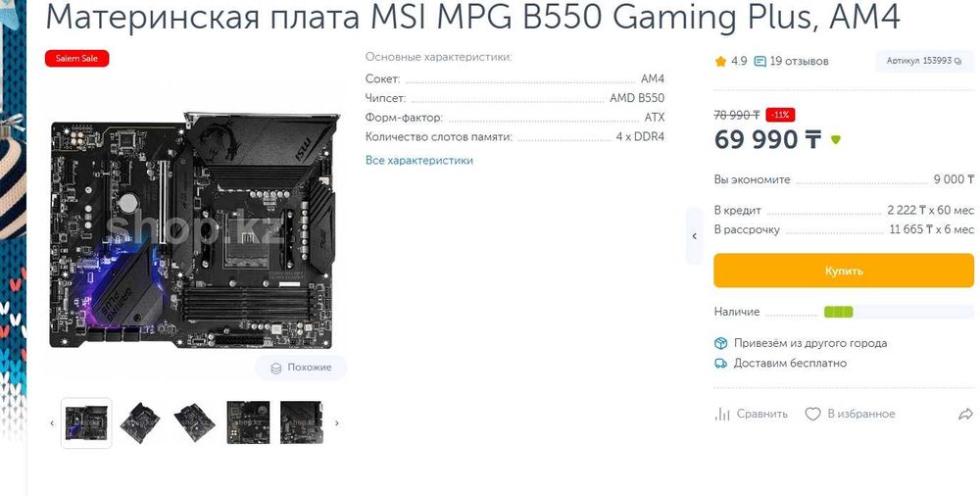Click the compare bar chart icon
Viewport: 980px width, 496px height.
pyautogui.click(x=722, y=414)
